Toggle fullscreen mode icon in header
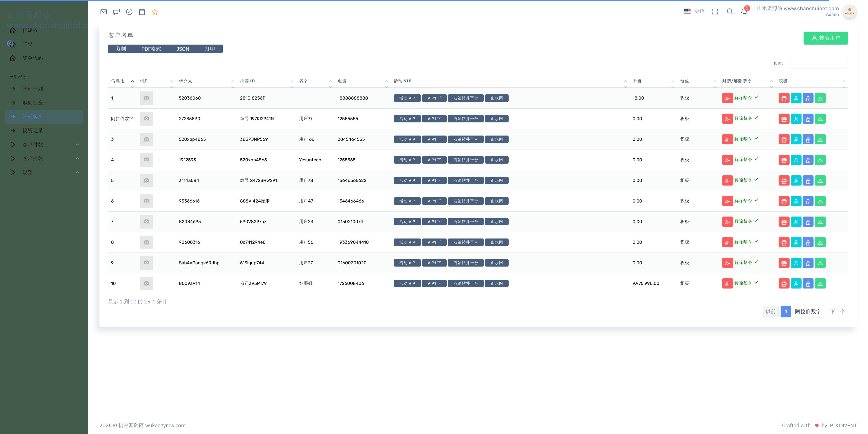The height and width of the screenshot is (434, 868). tap(715, 12)
